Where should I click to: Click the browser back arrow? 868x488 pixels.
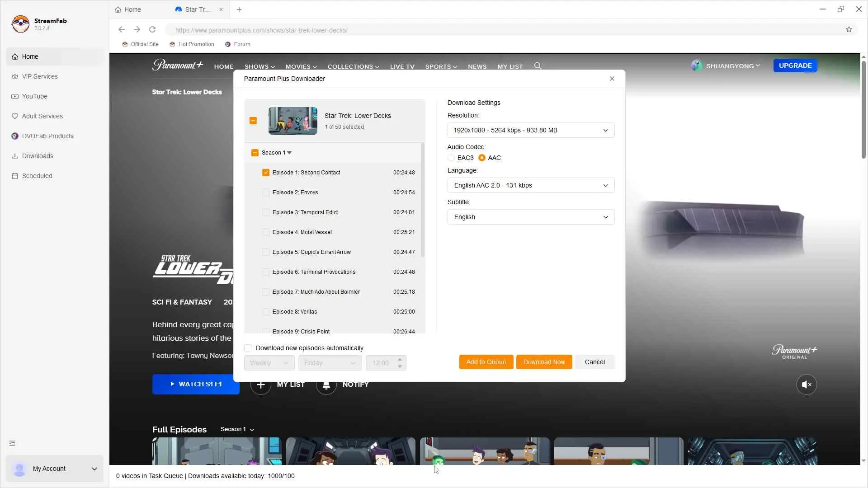[121, 29]
